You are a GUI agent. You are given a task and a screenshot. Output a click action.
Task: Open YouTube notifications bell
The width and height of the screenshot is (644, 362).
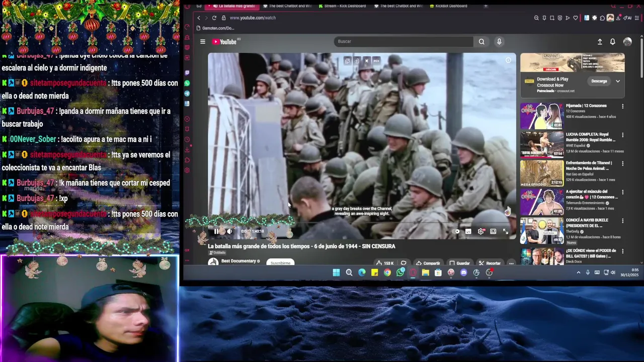coord(612,42)
